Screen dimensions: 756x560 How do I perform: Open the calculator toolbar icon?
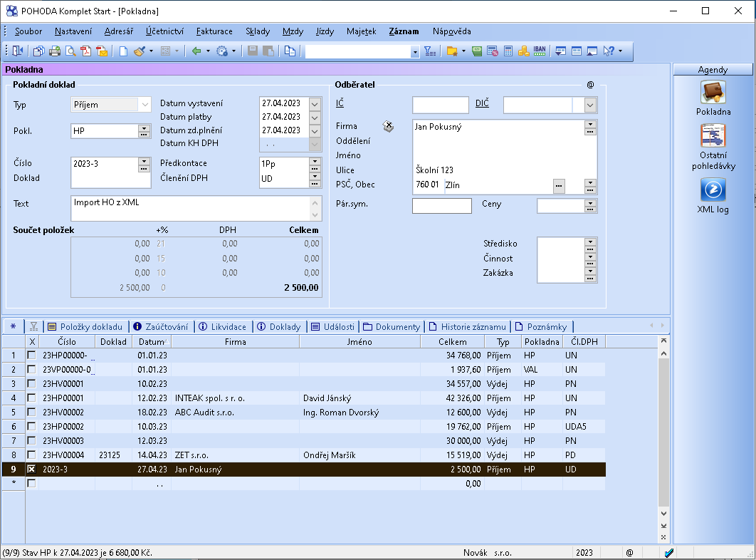508,51
